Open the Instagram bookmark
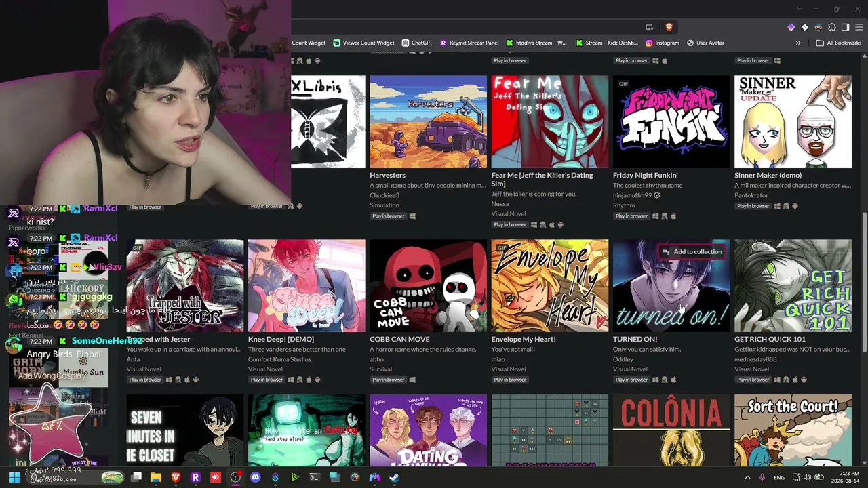 tap(663, 43)
